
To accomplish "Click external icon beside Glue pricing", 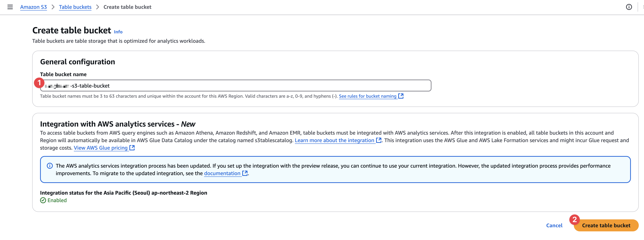I will (x=132, y=148).
